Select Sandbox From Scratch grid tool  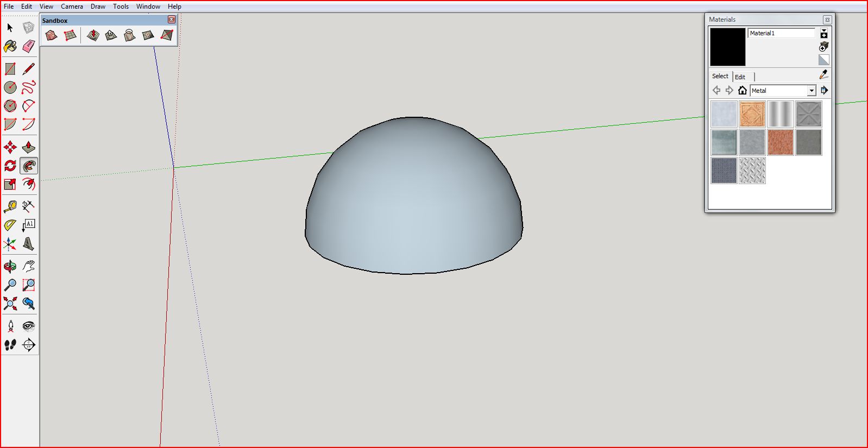coord(70,35)
